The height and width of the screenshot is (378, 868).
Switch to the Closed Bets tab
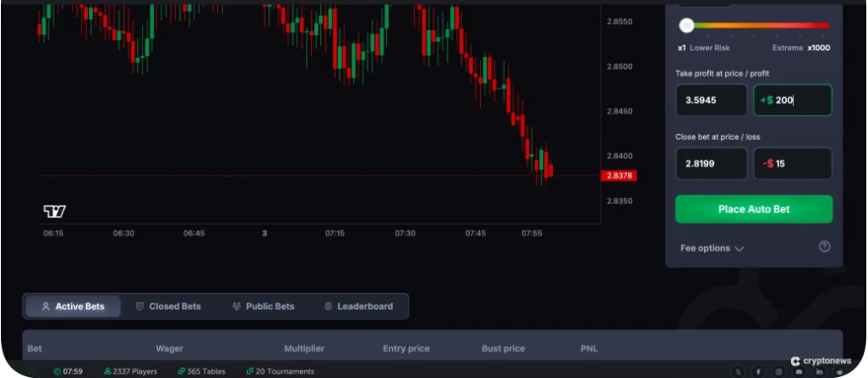(168, 306)
